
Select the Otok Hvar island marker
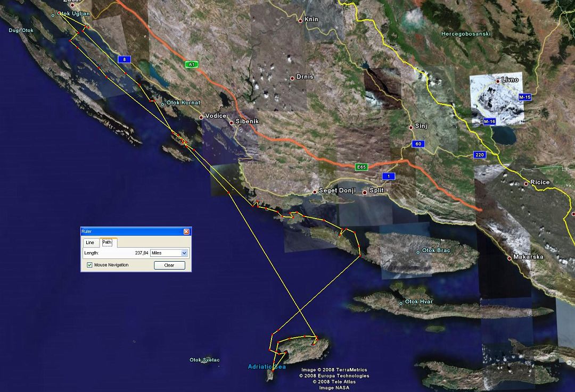click(401, 303)
